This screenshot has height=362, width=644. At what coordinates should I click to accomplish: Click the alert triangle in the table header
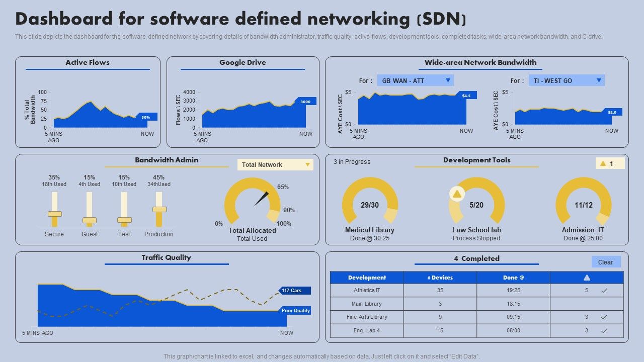coord(587,277)
